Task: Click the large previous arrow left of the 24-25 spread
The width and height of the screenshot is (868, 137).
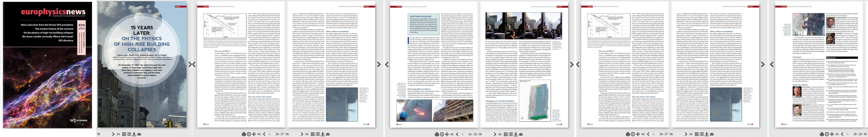Action: [x=387, y=64]
